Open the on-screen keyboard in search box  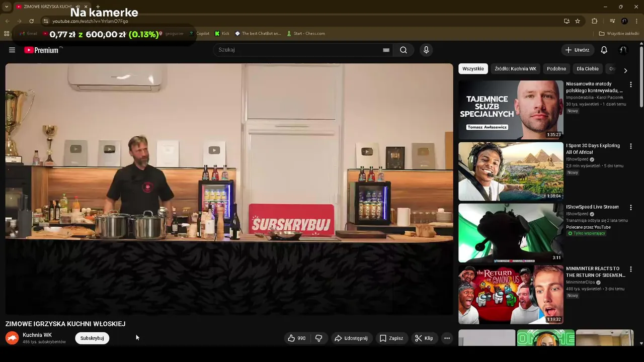386,50
